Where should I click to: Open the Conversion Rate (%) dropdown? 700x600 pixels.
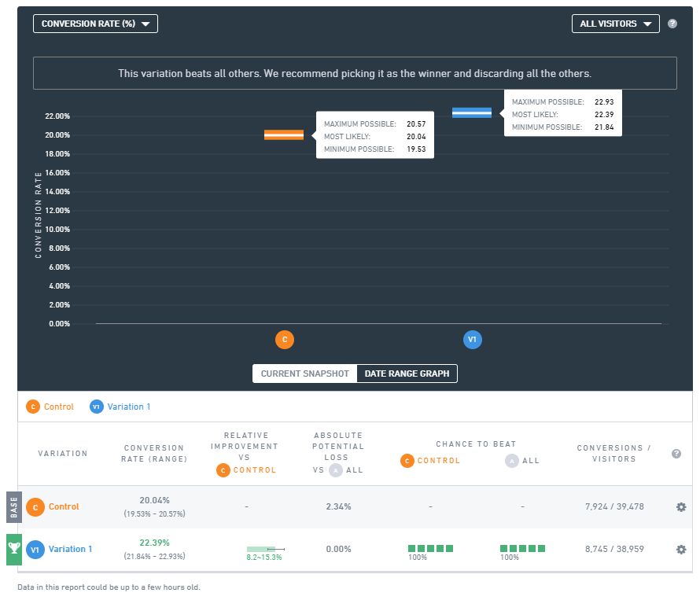coord(95,24)
